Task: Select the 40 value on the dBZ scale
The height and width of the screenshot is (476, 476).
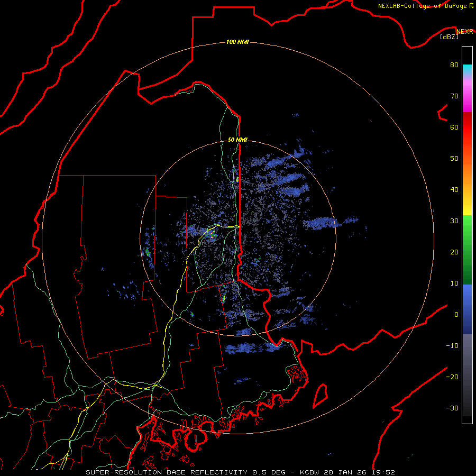Action: coord(454,190)
